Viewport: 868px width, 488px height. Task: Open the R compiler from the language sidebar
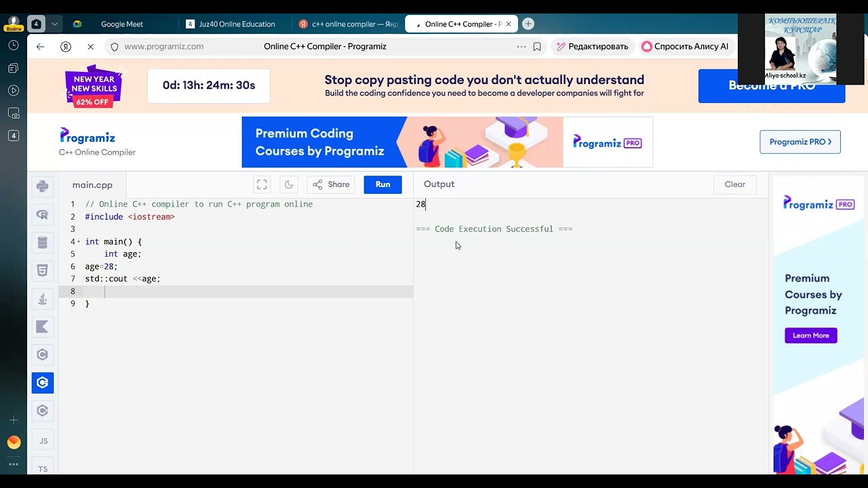(42, 215)
